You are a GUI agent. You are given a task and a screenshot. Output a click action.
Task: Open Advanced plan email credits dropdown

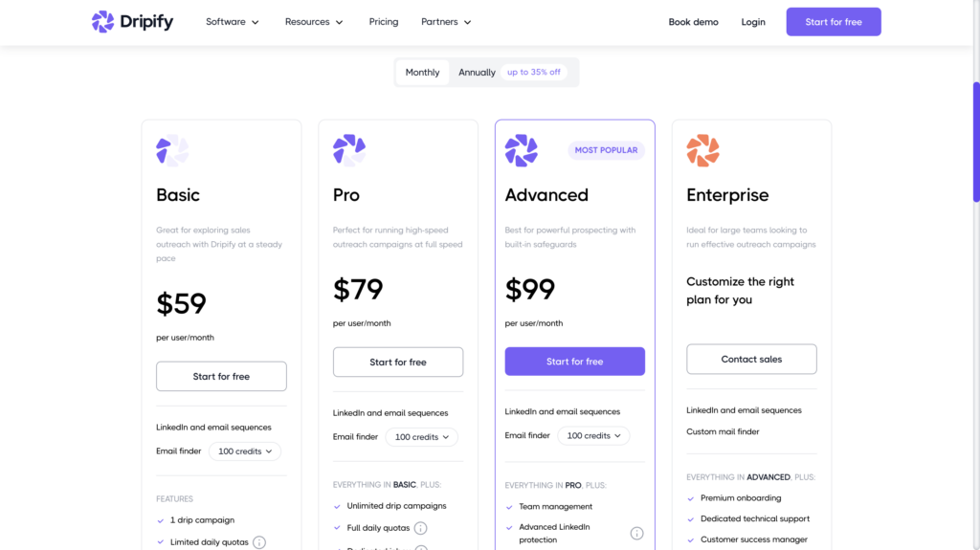click(593, 436)
